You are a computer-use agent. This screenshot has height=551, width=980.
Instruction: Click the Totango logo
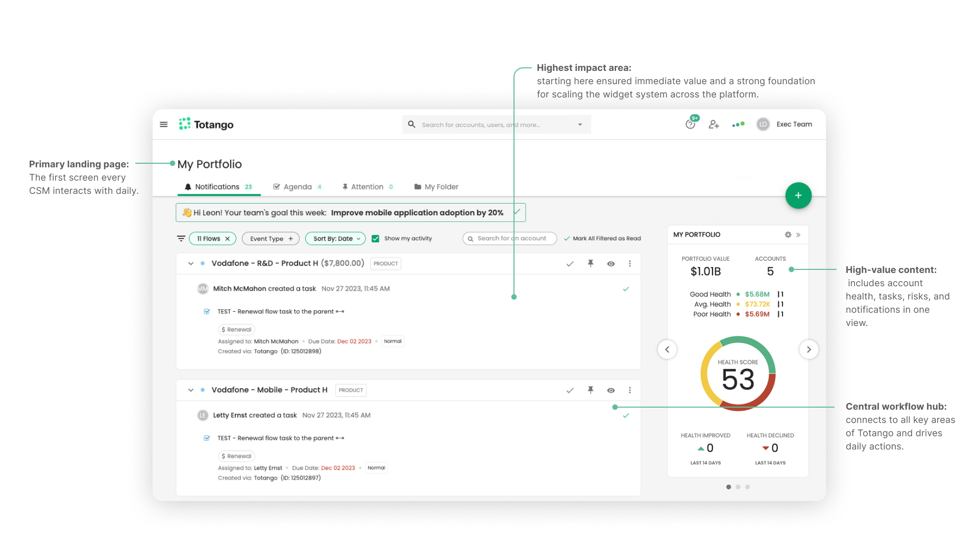206,124
